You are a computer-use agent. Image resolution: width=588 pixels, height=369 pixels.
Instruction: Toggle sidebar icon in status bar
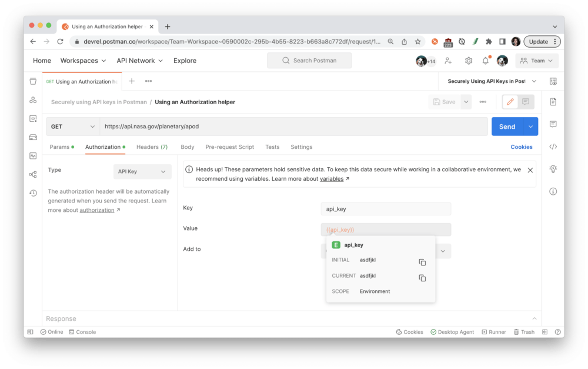[x=31, y=332]
